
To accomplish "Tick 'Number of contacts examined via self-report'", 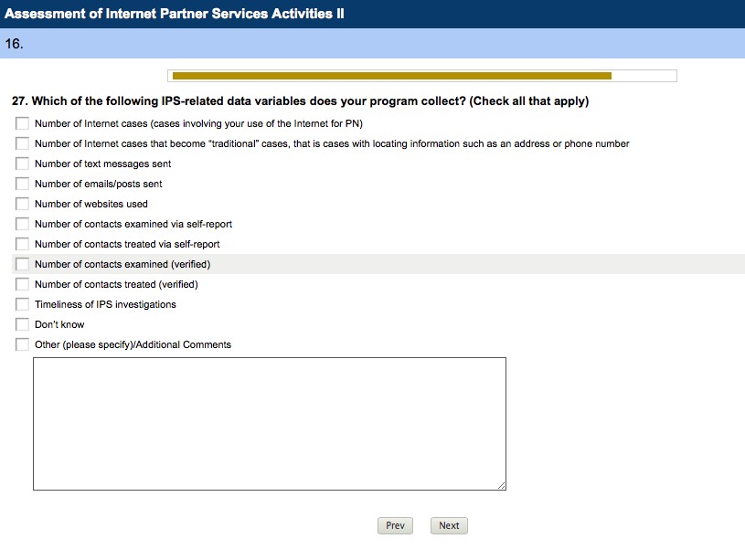I will click(x=22, y=224).
